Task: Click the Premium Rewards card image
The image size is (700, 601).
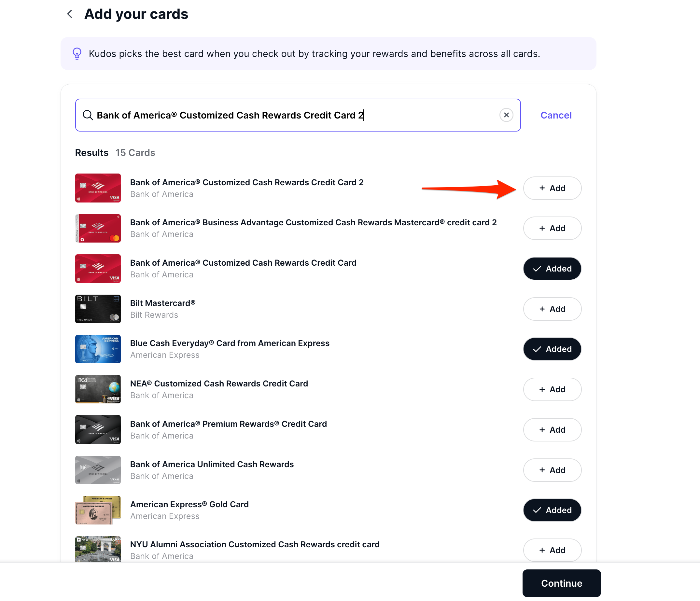Action: [x=98, y=430]
